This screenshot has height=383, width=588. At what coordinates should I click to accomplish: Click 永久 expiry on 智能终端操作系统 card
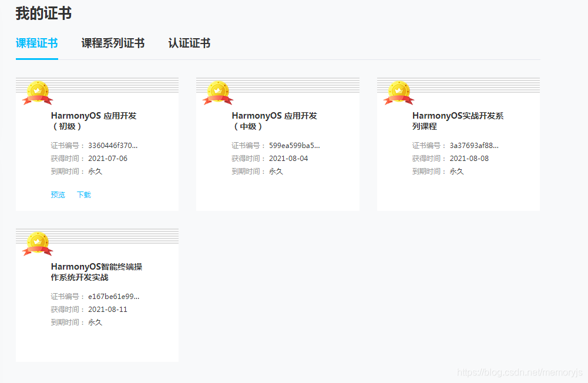point(95,322)
